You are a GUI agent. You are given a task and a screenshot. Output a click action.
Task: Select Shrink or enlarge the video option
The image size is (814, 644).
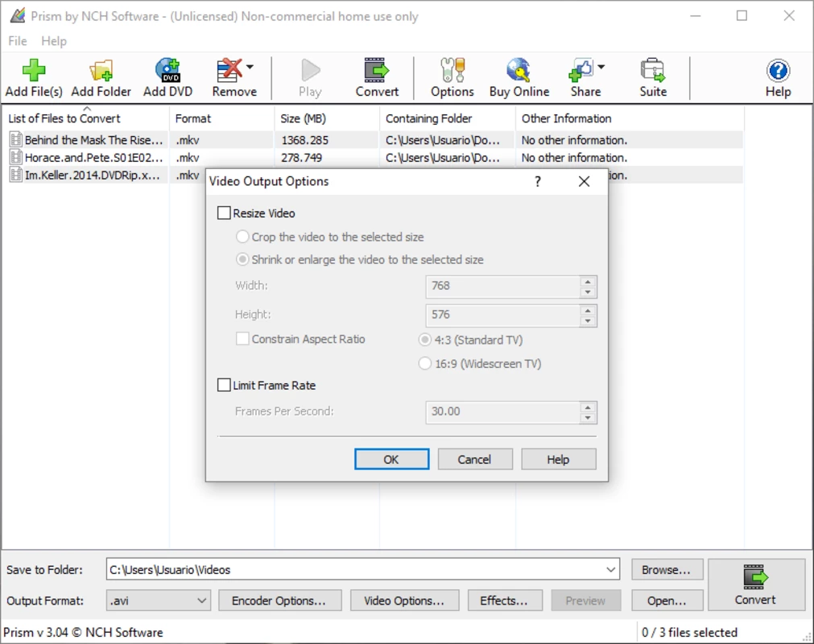click(242, 259)
